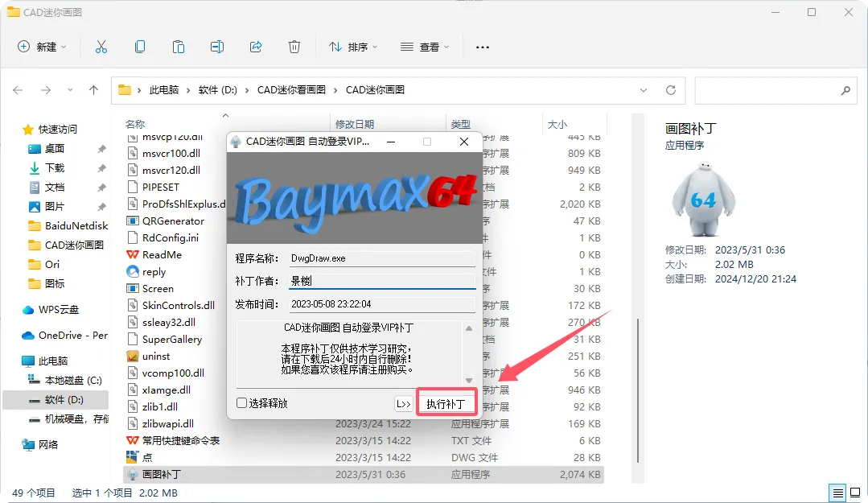
Task: Minimize the patch dialog window
Action: pos(391,142)
